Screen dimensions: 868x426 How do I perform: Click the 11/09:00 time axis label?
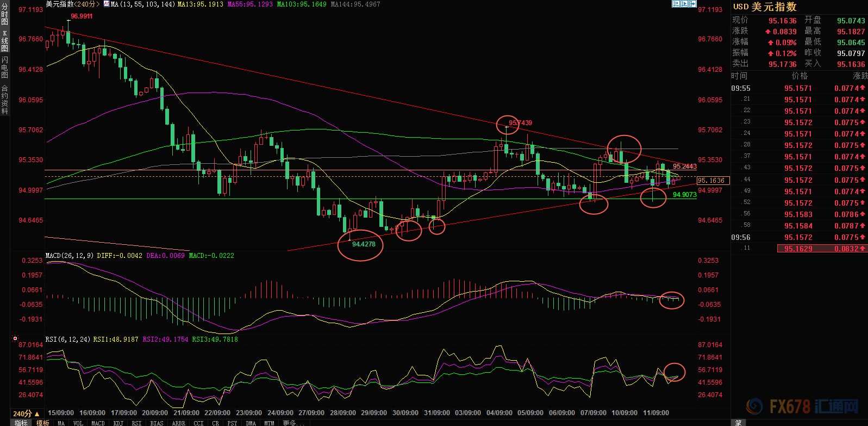coord(655,413)
